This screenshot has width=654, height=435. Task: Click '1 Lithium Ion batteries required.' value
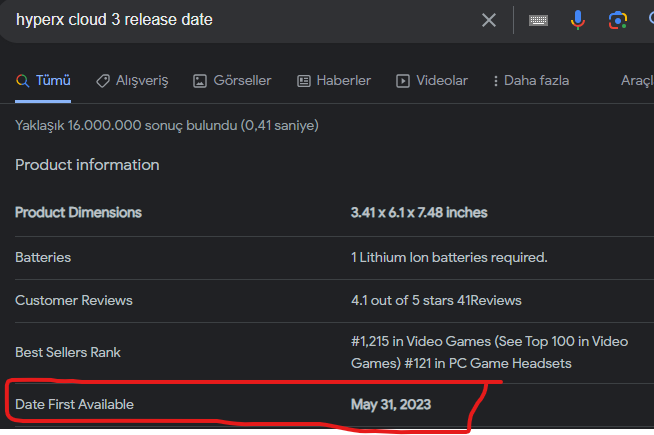tap(449, 257)
